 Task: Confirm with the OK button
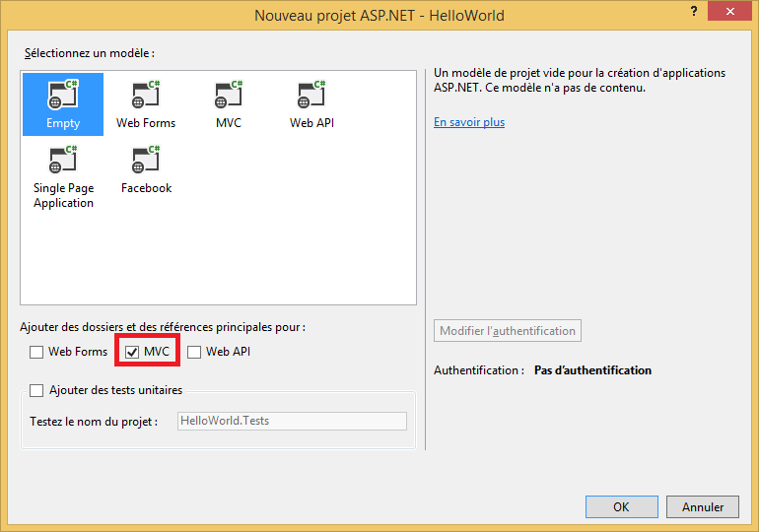point(622,506)
